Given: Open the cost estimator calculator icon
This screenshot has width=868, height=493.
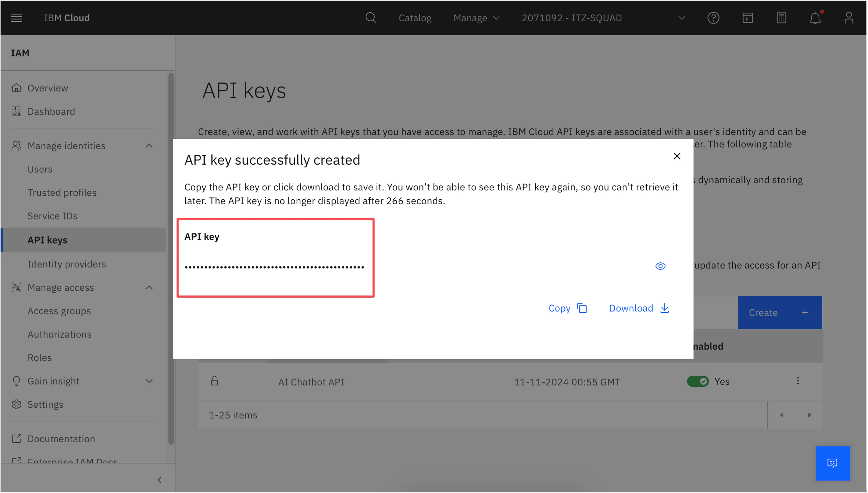Looking at the screenshot, I should click(781, 18).
